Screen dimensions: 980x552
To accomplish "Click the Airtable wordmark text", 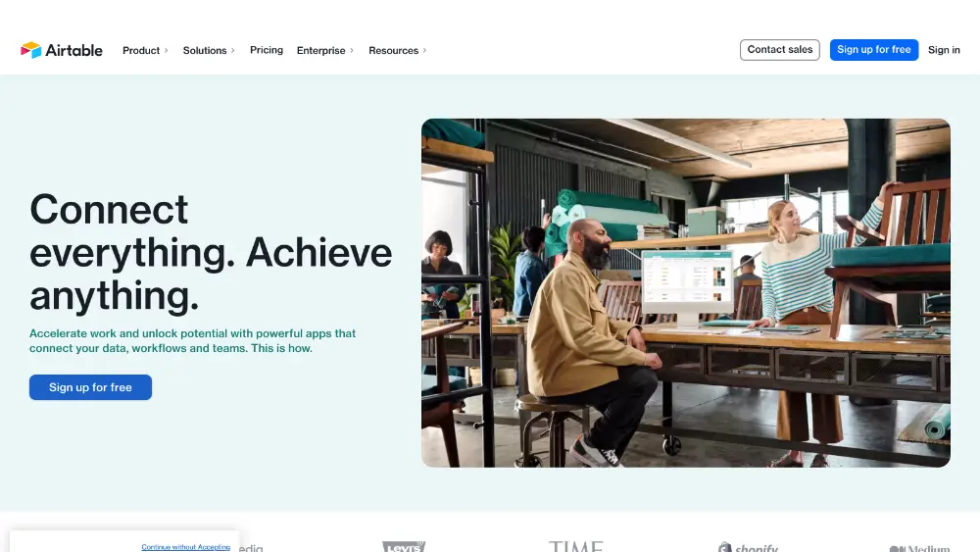I will click(x=74, y=50).
